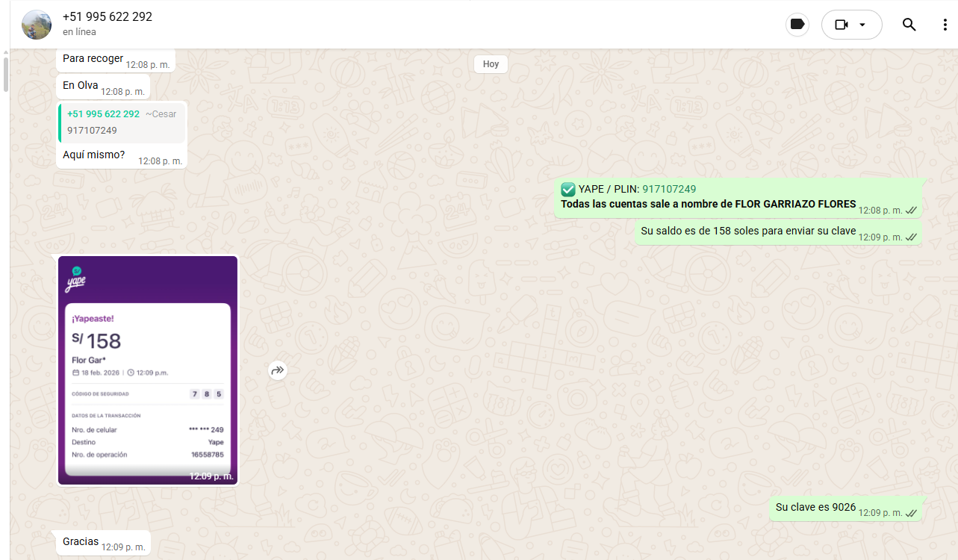Click the "Aquí mismo?" message text
The width and height of the screenshot is (958, 560).
click(94, 155)
